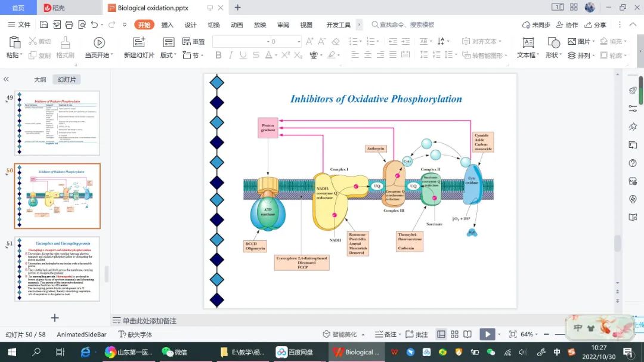The width and height of the screenshot is (644, 362).
Task: Click the Undo arrow icon
Action: click(94, 24)
